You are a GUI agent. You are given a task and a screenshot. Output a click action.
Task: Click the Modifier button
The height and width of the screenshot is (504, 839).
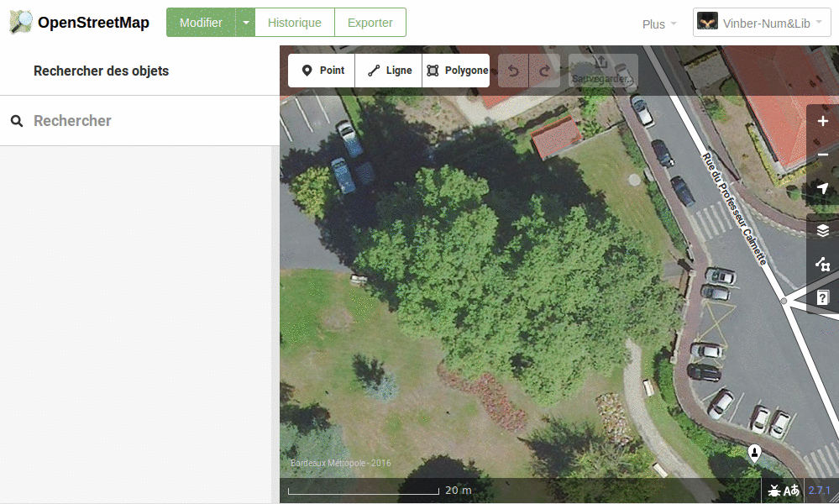point(201,23)
